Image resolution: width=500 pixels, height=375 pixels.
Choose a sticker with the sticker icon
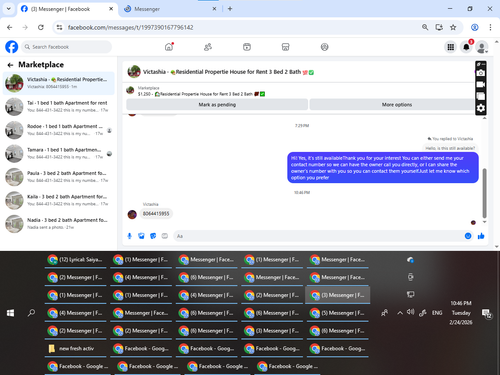153,236
